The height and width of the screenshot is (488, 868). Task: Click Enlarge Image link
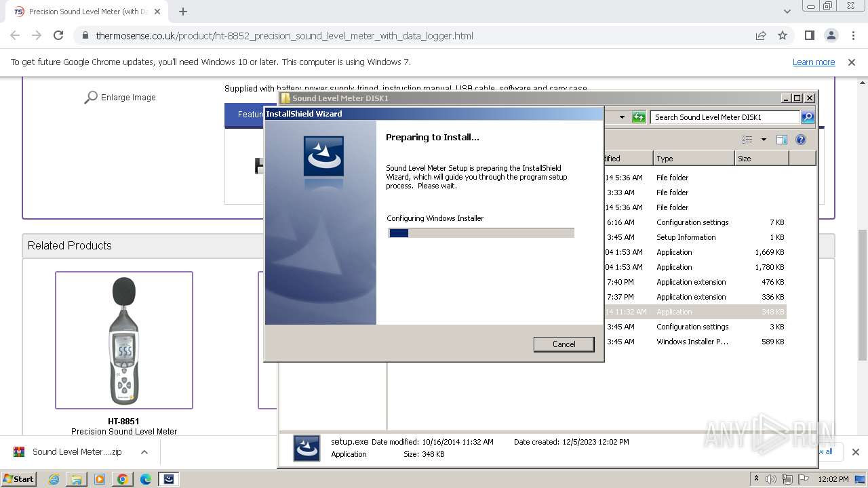(x=119, y=98)
